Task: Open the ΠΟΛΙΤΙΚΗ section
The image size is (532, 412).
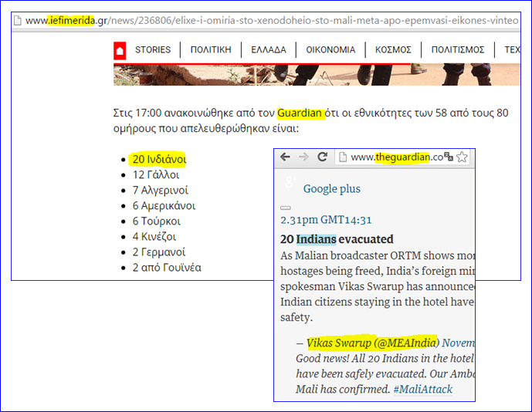Action: (x=211, y=50)
